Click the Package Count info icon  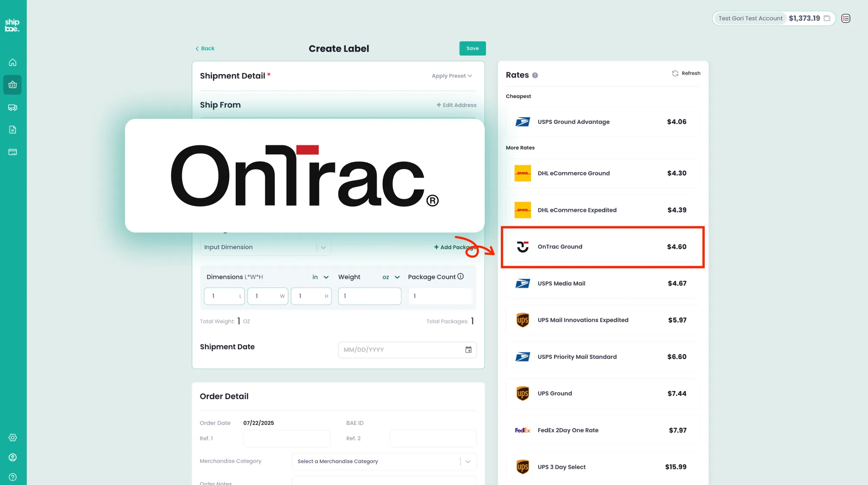[x=460, y=276]
